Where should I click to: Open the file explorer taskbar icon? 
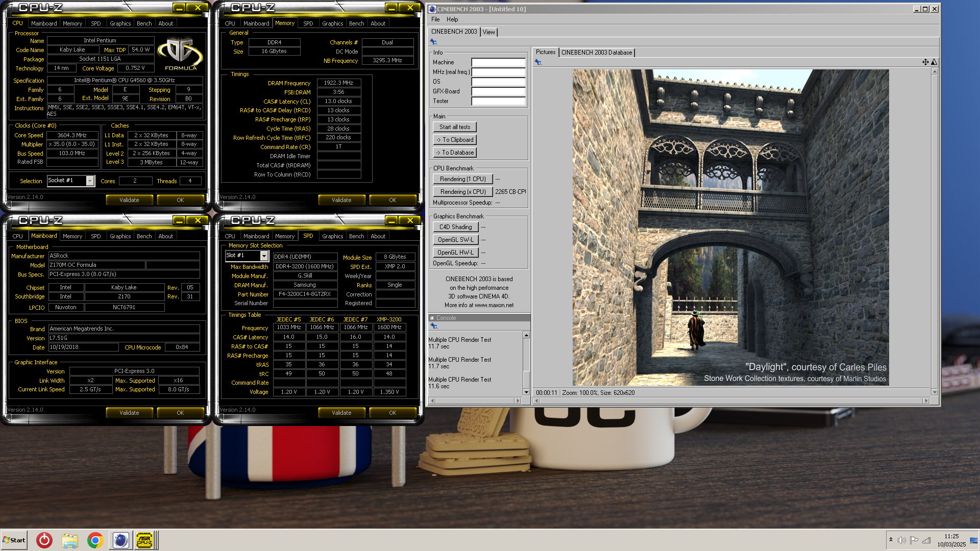[x=70, y=540]
